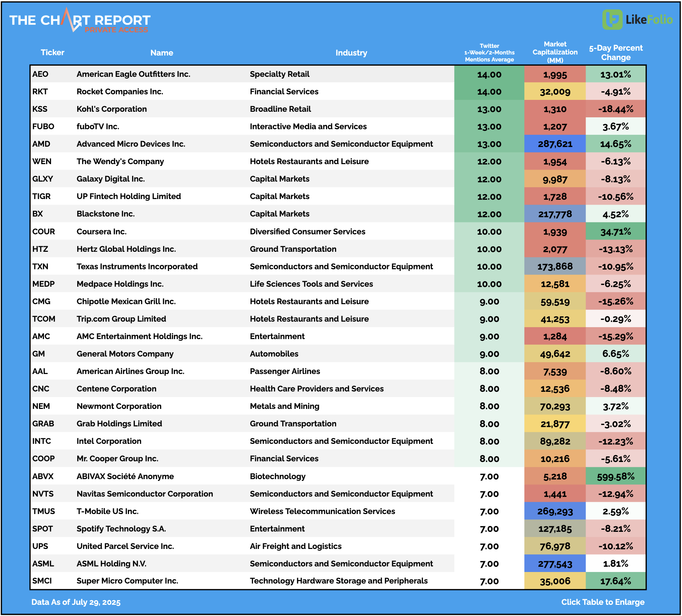Click the Name column header
This screenshot has width=682, height=616.
(x=162, y=53)
